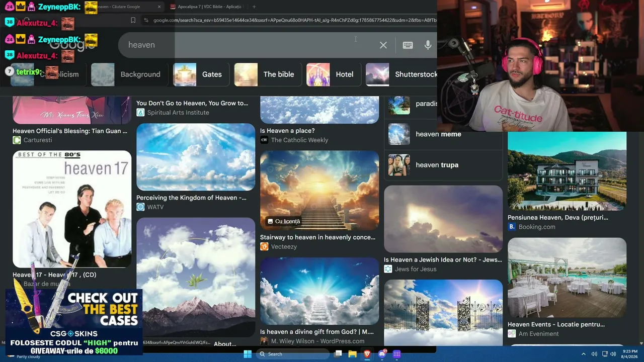Open the Am Eveniment favicon
Viewport: 644px width, 362px height.
click(512, 334)
